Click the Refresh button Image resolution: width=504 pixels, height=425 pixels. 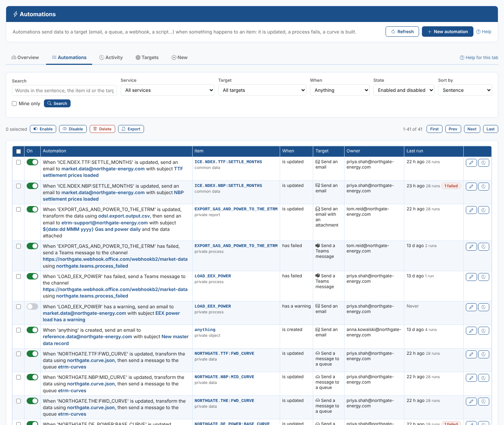pos(402,32)
